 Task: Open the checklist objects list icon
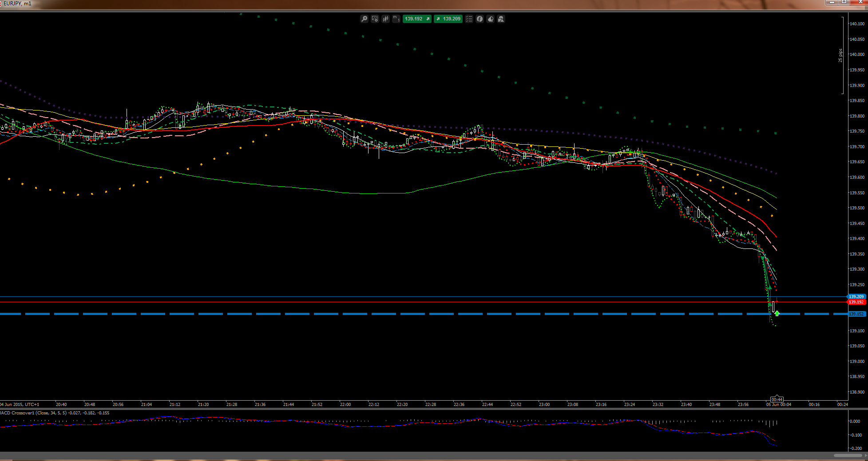[x=469, y=19]
